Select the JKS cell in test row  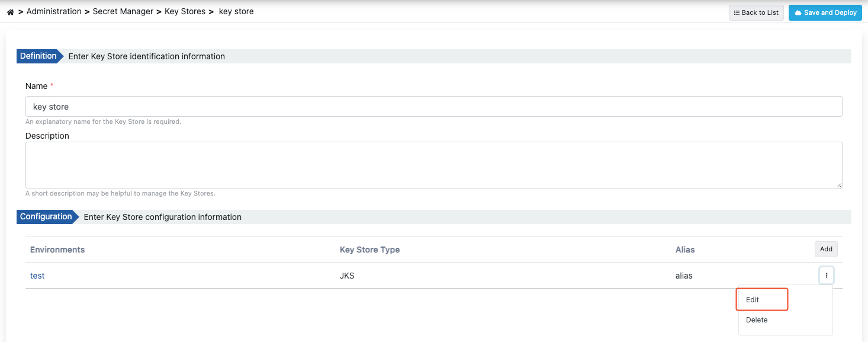click(x=347, y=276)
